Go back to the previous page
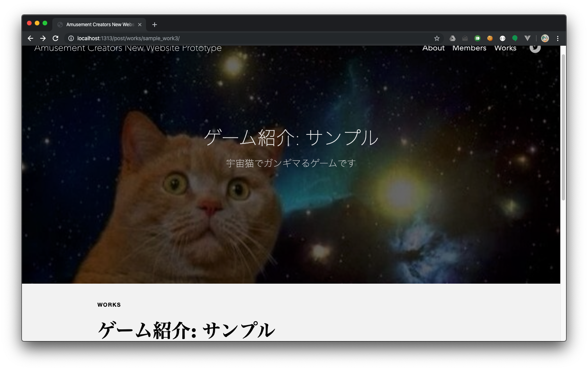This screenshot has width=588, height=370. click(x=30, y=38)
